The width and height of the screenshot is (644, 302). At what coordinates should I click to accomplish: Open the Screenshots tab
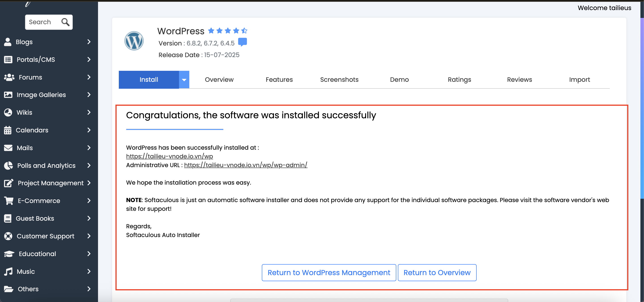339,80
